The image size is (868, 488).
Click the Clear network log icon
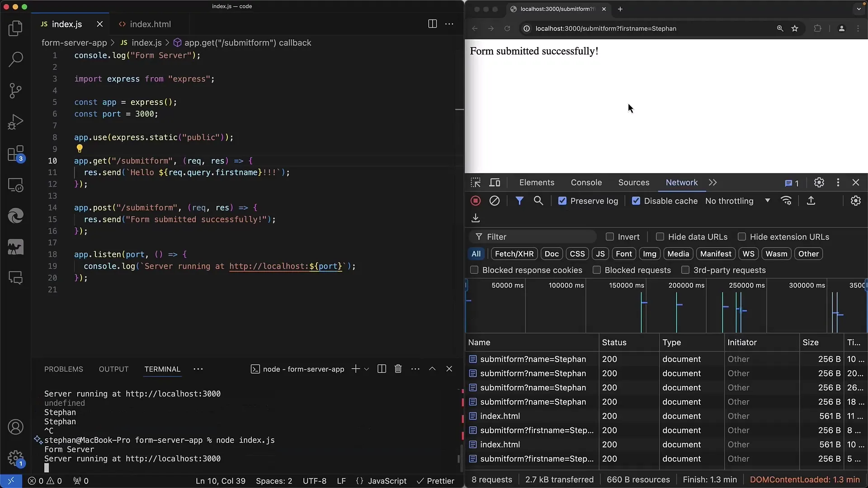494,201
